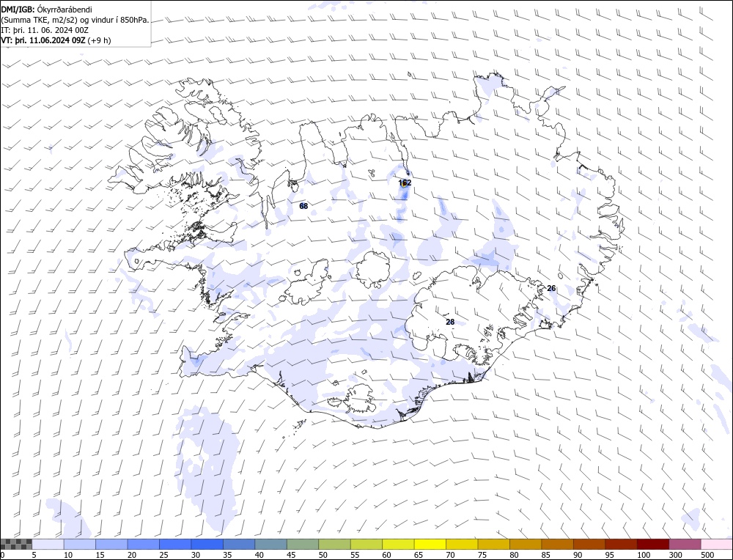Click the legend tick label 75
The width and height of the screenshot is (733, 560).
click(x=482, y=555)
